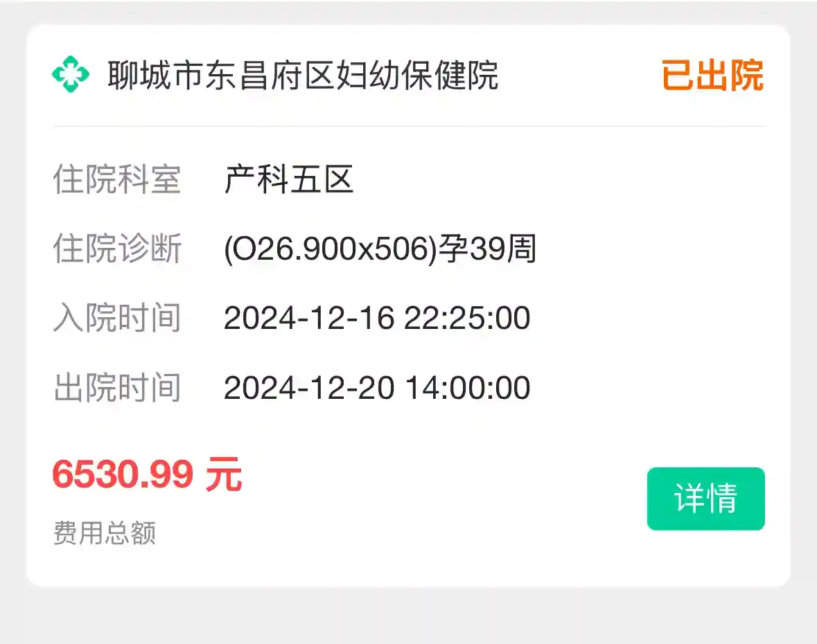The width and height of the screenshot is (817, 644).
Task: Click the 出院时间 field label
Action: (116, 388)
